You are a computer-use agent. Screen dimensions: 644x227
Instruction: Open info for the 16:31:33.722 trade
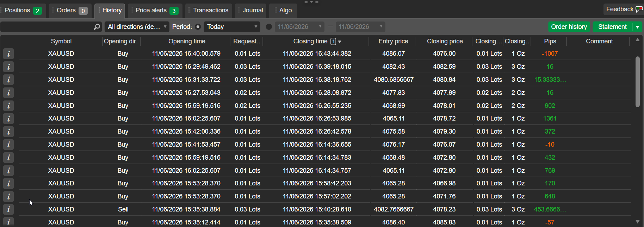pyautogui.click(x=8, y=80)
